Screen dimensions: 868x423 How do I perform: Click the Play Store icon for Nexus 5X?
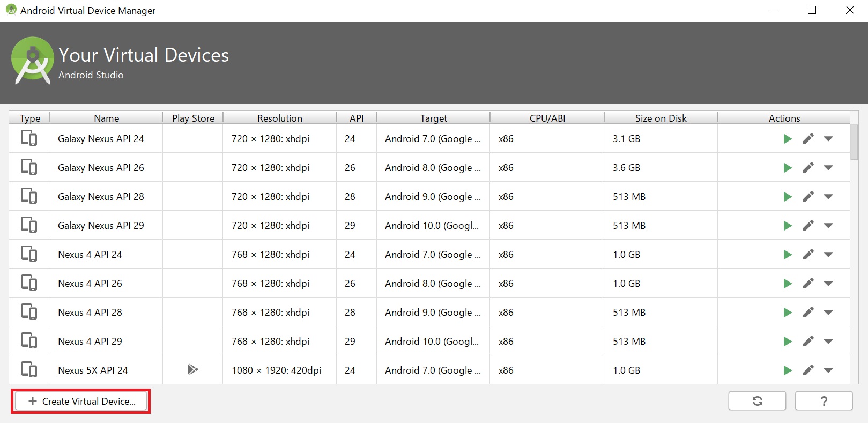point(193,369)
